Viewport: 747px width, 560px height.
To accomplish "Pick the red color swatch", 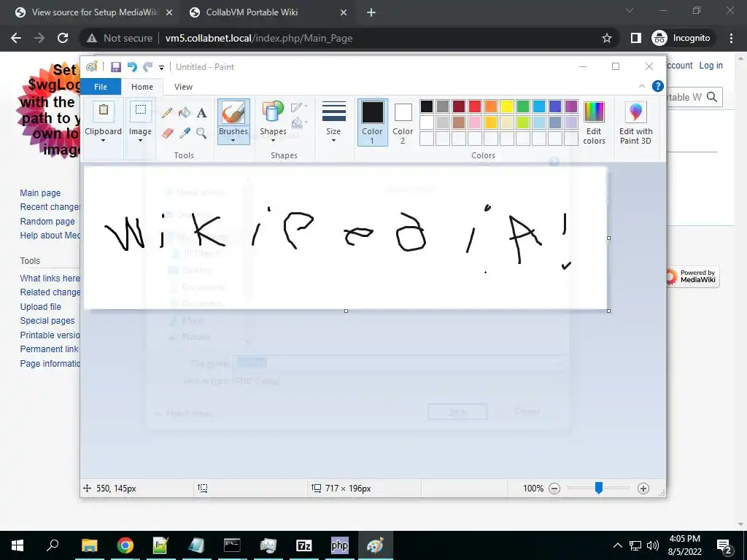I will click(474, 106).
